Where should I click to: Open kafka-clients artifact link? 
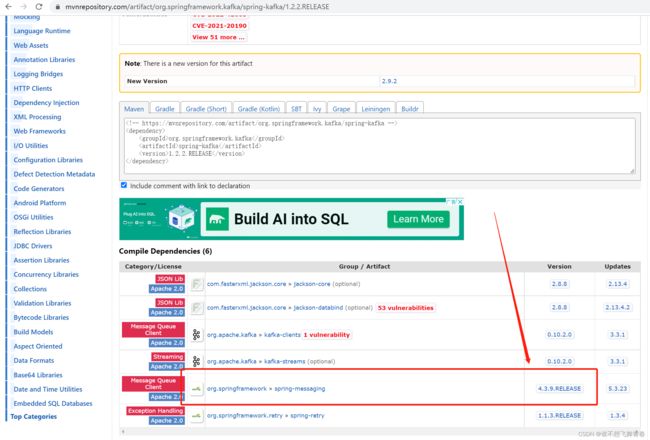click(x=282, y=335)
